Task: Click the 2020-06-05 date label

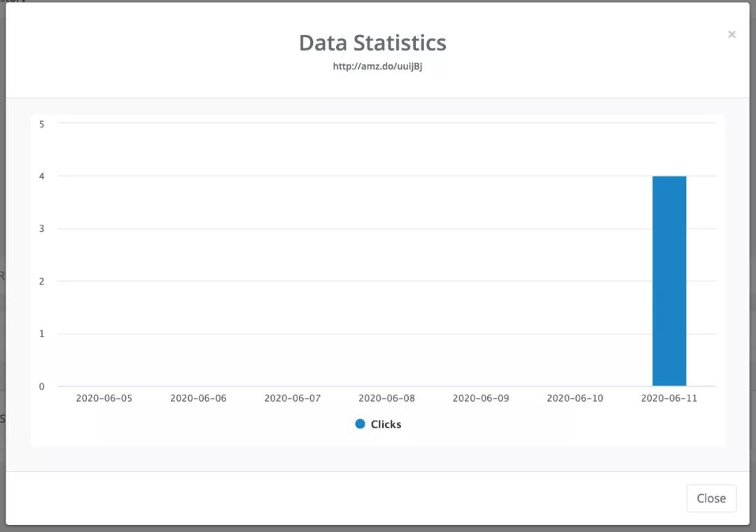Action: click(x=104, y=398)
